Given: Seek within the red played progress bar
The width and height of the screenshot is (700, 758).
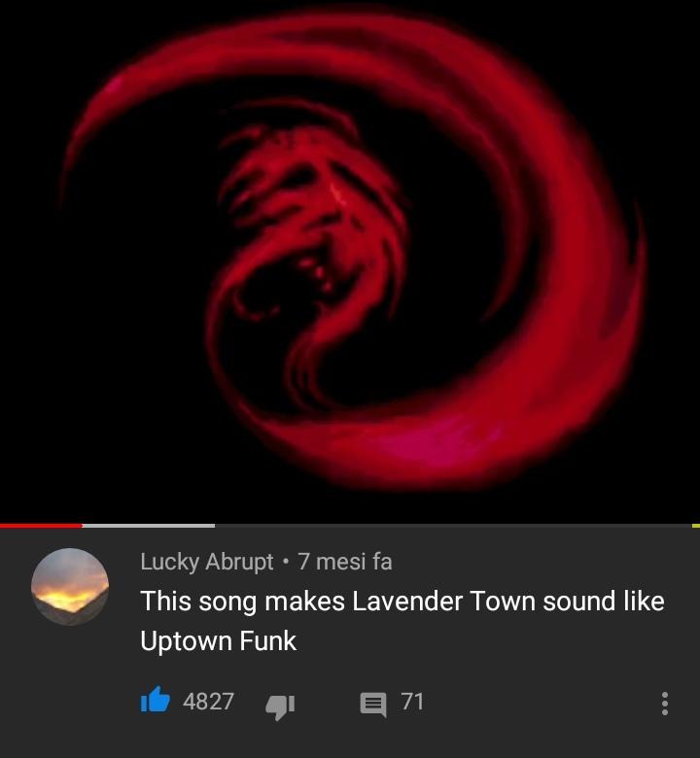Looking at the screenshot, I should [41, 526].
